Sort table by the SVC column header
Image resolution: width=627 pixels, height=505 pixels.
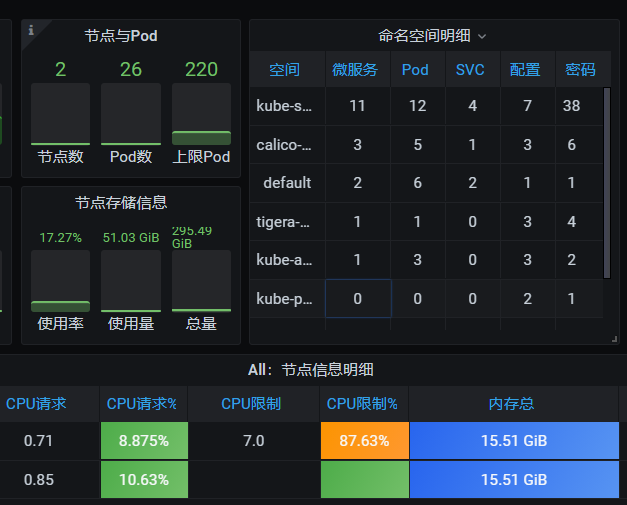point(470,70)
